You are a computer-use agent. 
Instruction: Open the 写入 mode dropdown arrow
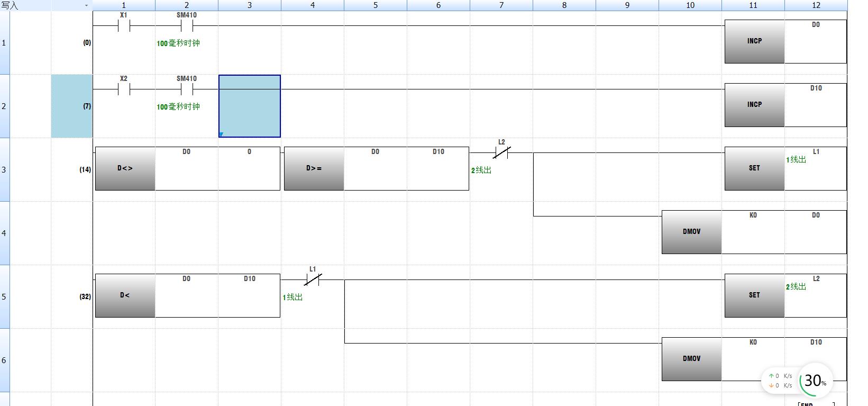pyautogui.click(x=86, y=5)
